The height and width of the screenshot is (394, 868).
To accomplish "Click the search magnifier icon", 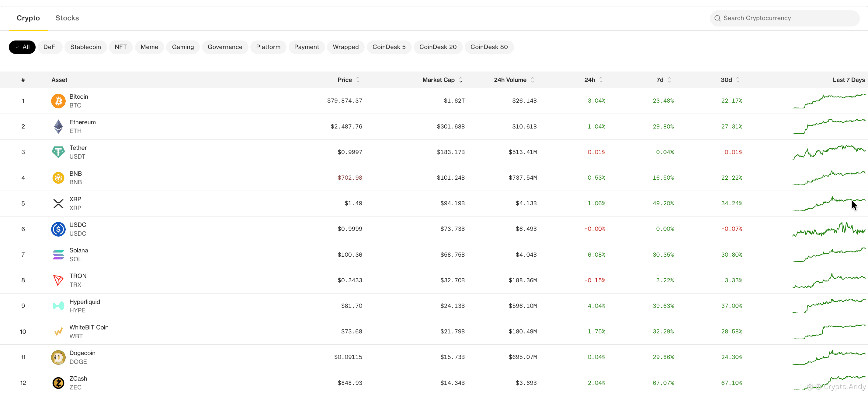I will [717, 18].
